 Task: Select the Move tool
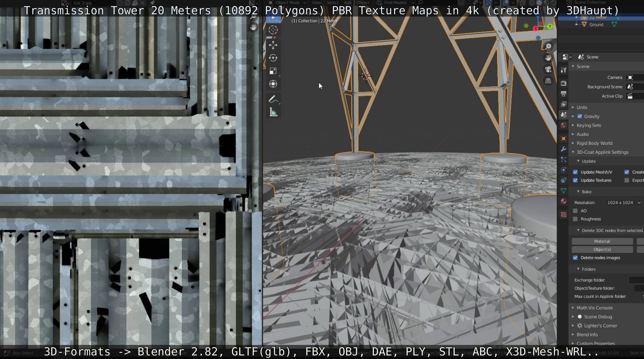[x=273, y=45]
